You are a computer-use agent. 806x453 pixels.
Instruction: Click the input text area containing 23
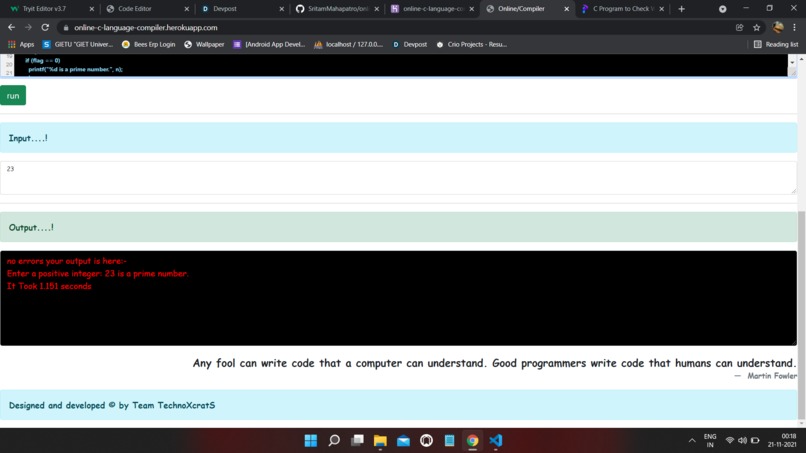click(x=398, y=178)
